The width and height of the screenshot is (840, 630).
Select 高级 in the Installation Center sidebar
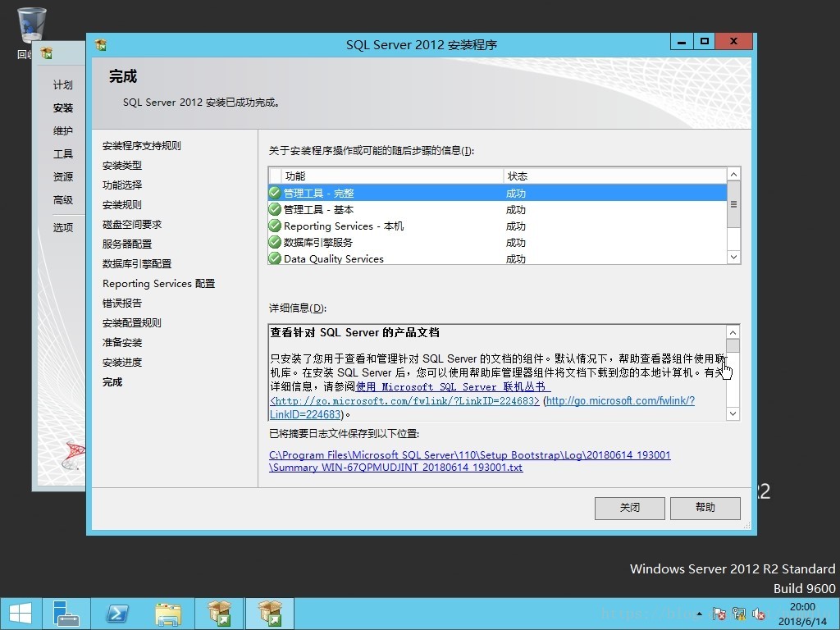pyautogui.click(x=62, y=200)
